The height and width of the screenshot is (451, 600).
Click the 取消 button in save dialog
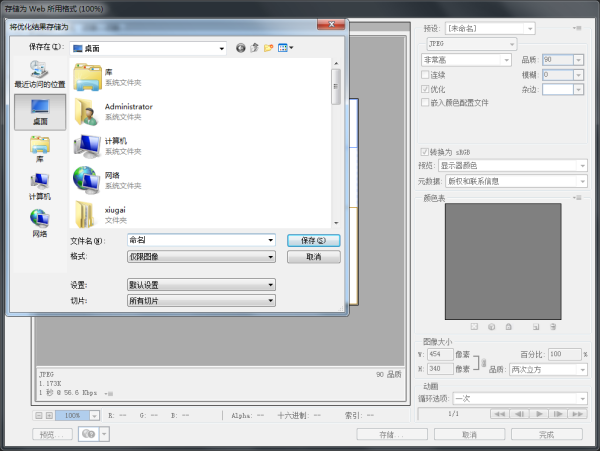[313, 257]
